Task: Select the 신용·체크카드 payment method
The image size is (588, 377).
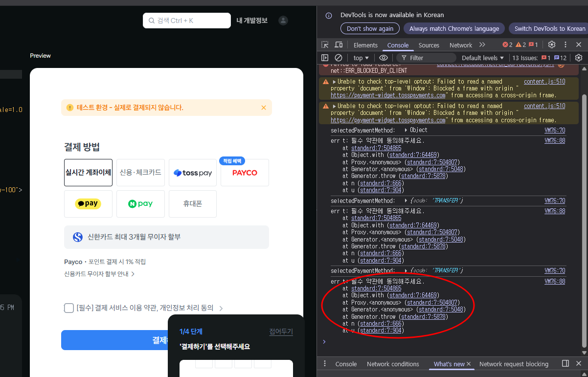Action: (x=140, y=173)
